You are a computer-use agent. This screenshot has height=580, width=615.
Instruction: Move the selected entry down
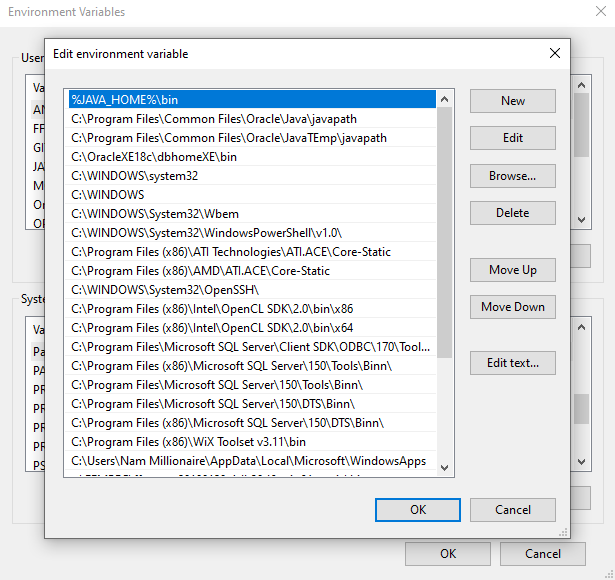513,307
